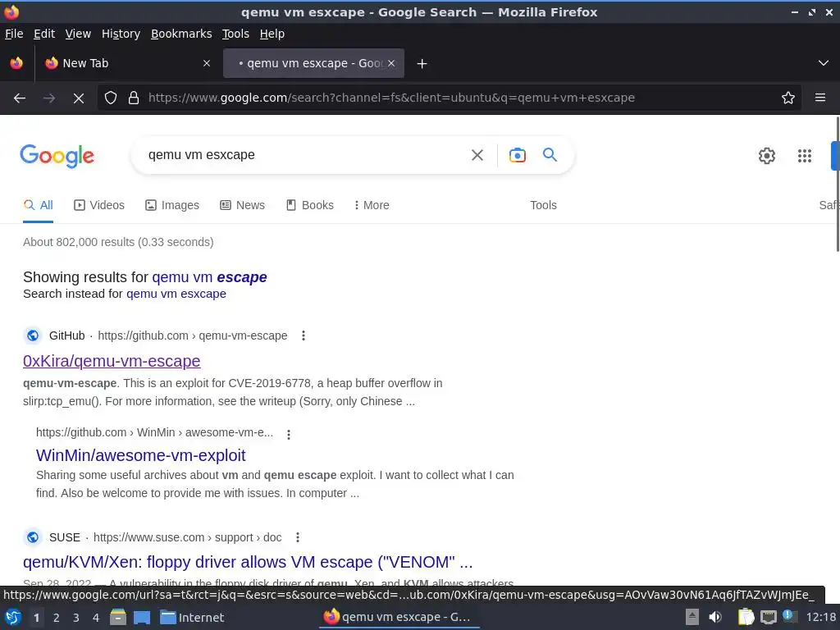Screen dimensions: 840x630
Task: Open the Internet folder in taskbar
Action: pos(192,618)
